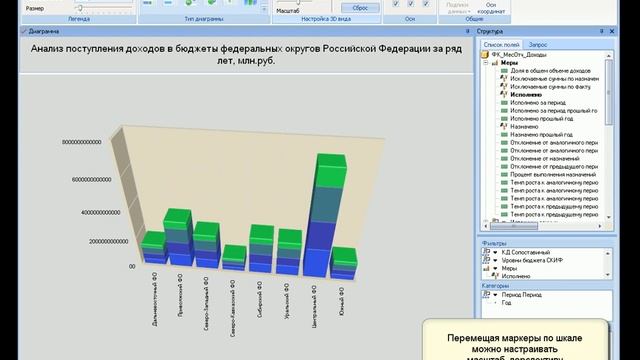Image resolution: width=640 pixels, height=360 pixels.
Task: Click the green icon beside Исполнено прошлый год
Action: point(504,118)
